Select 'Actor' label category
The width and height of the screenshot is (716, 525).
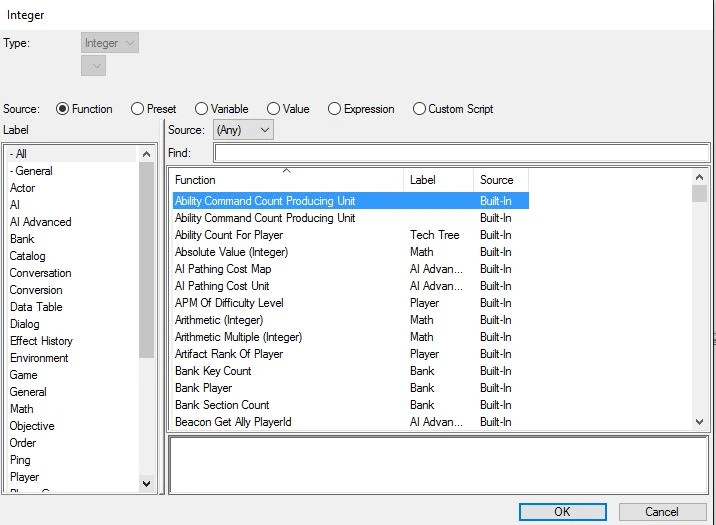pos(72,188)
